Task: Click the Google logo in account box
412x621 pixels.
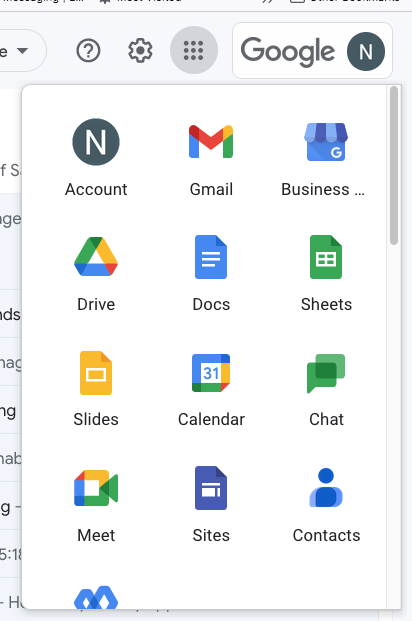Action: tap(288, 51)
